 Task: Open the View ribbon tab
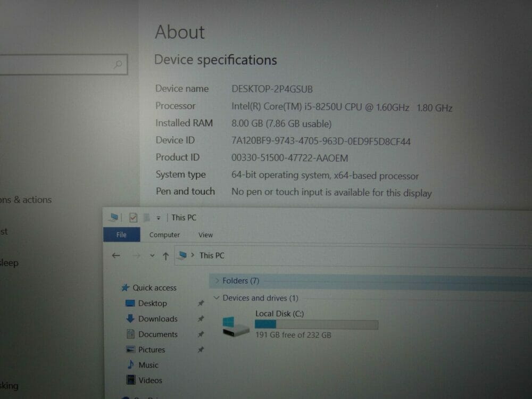(205, 235)
